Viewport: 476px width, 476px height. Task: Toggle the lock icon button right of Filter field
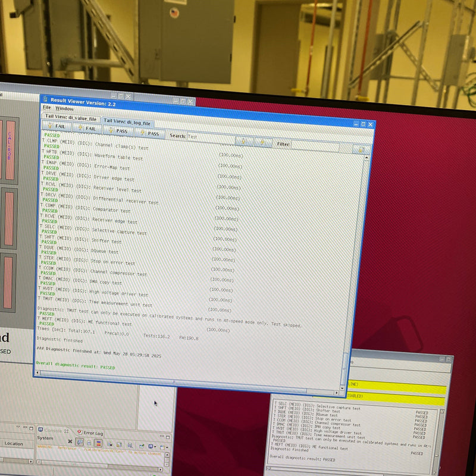click(361, 149)
